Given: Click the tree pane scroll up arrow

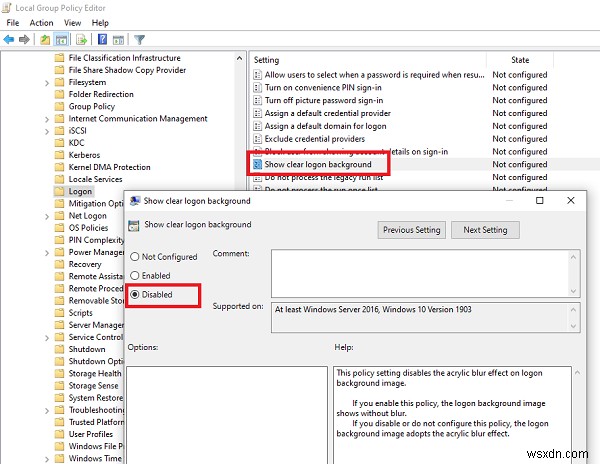Looking at the screenshot, I should click(x=240, y=58).
